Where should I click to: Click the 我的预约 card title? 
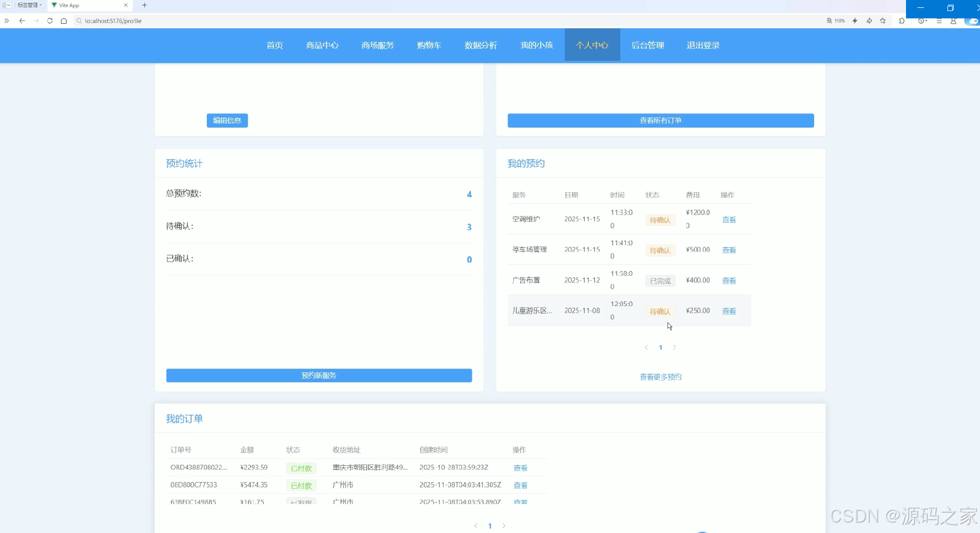pos(526,163)
